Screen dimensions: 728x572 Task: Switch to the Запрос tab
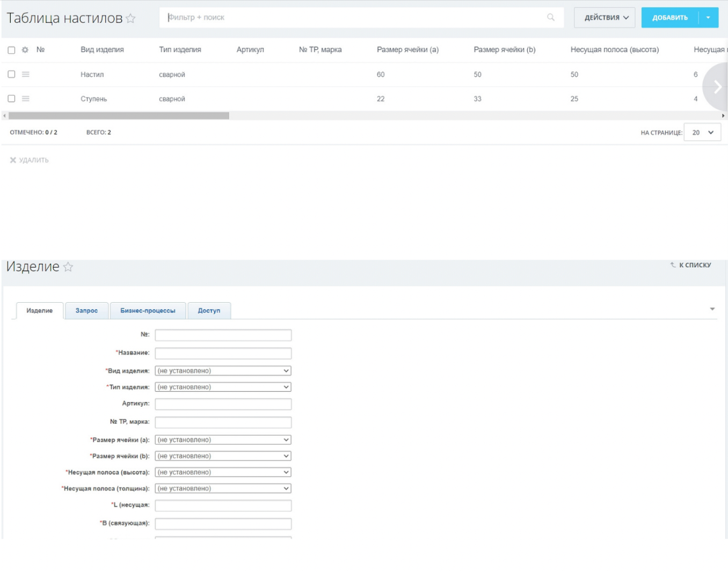point(87,310)
